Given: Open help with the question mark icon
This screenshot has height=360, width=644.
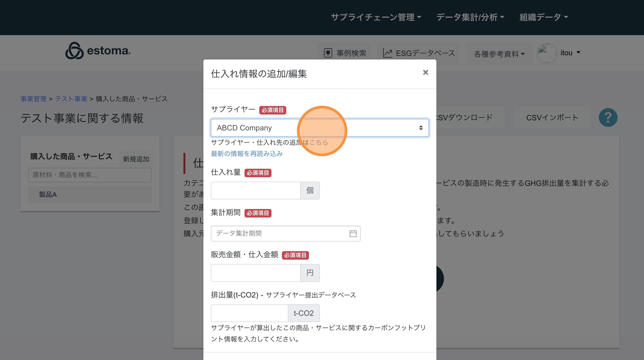Looking at the screenshot, I should click(x=608, y=118).
